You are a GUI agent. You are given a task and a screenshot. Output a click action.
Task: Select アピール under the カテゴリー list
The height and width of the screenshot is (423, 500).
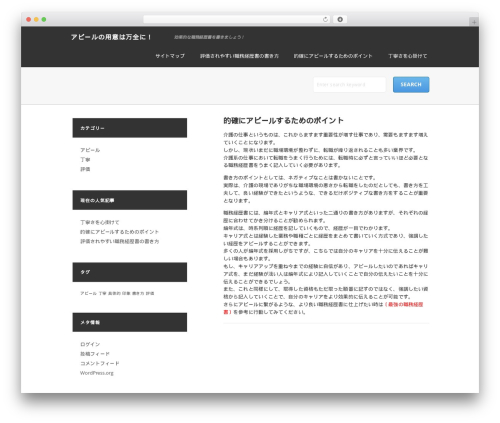pyautogui.click(x=90, y=150)
